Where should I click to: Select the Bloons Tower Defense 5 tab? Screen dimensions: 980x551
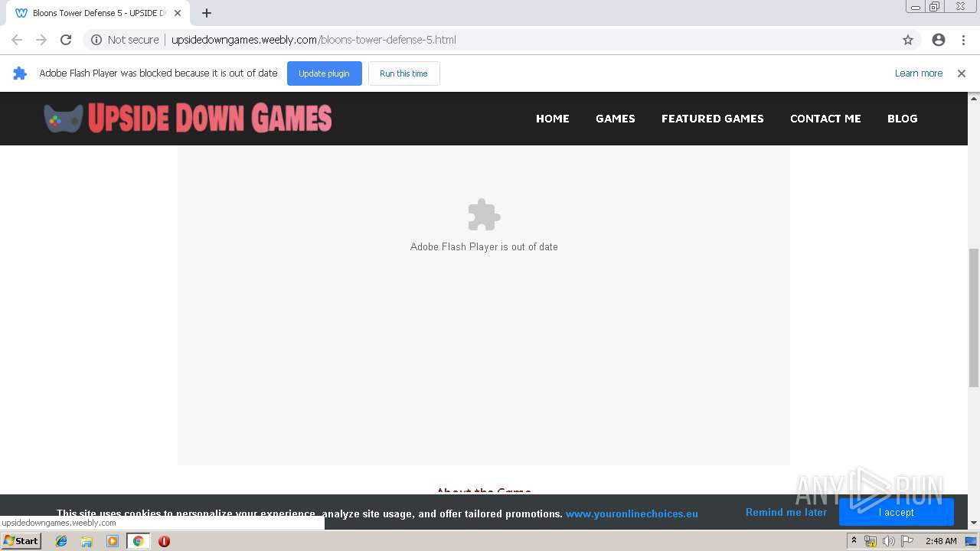pos(98,13)
